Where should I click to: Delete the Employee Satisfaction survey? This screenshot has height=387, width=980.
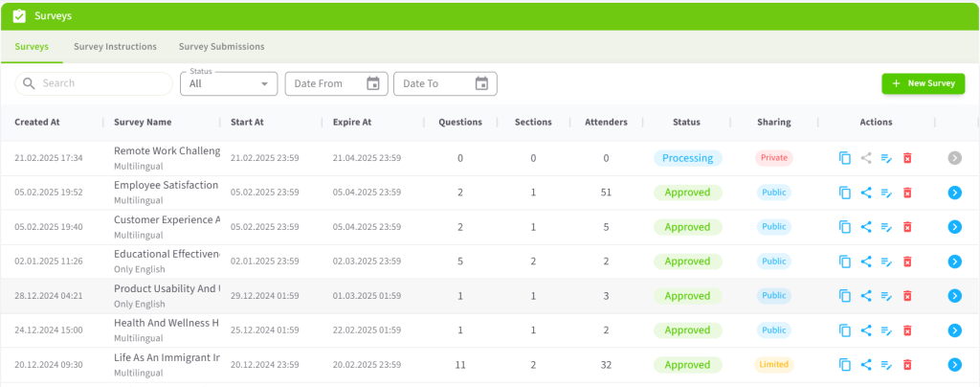pos(907,193)
